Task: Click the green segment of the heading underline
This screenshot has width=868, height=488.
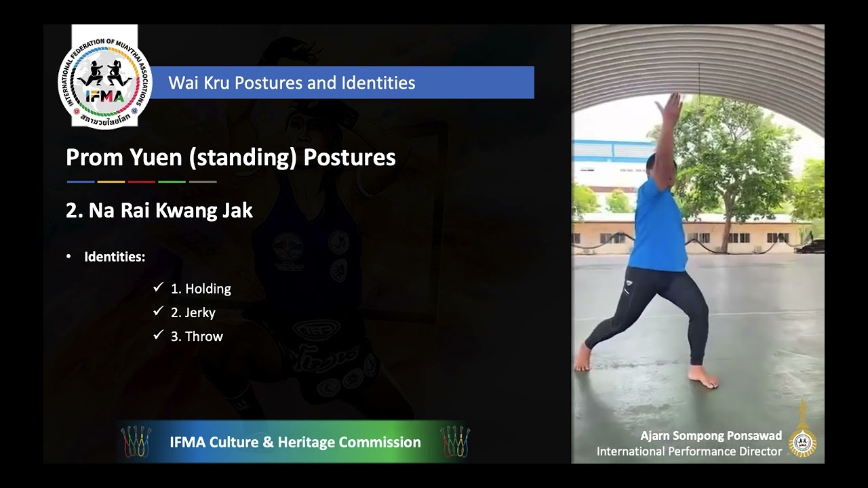Action: [x=172, y=182]
